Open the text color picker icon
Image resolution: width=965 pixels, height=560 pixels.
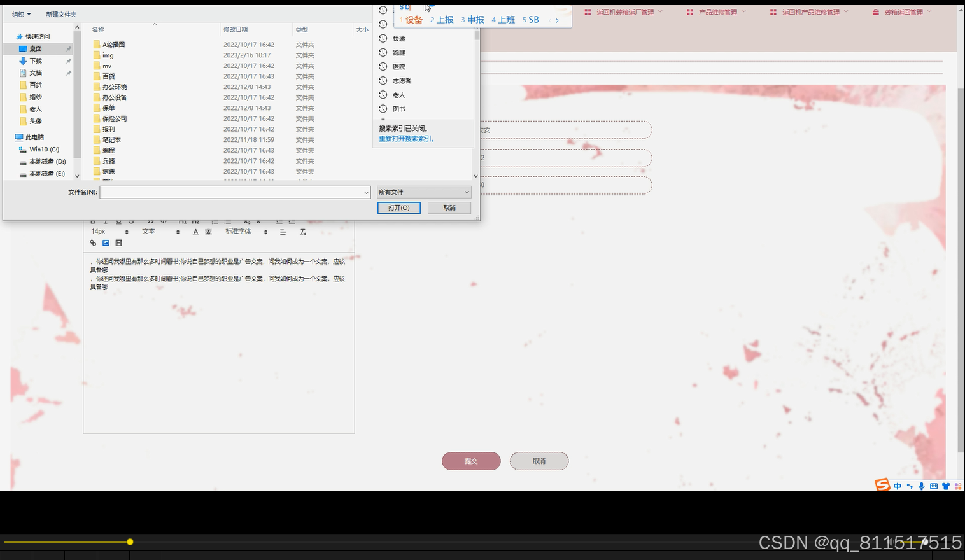[x=195, y=232]
